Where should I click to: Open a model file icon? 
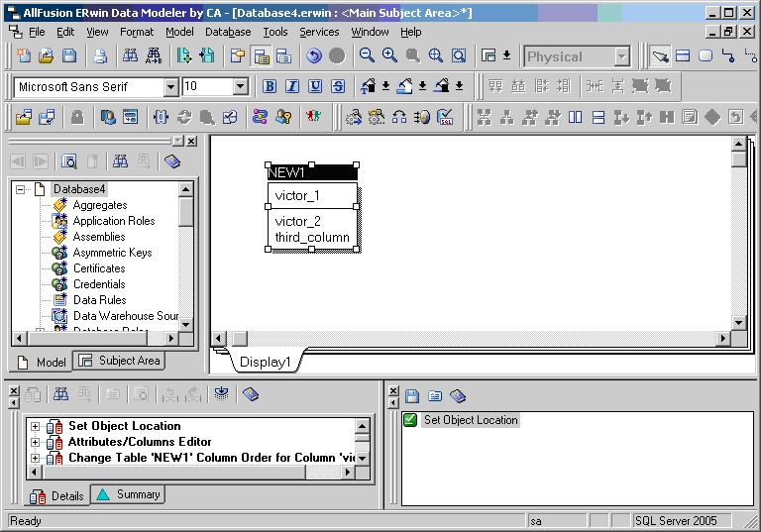click(47, 56)
